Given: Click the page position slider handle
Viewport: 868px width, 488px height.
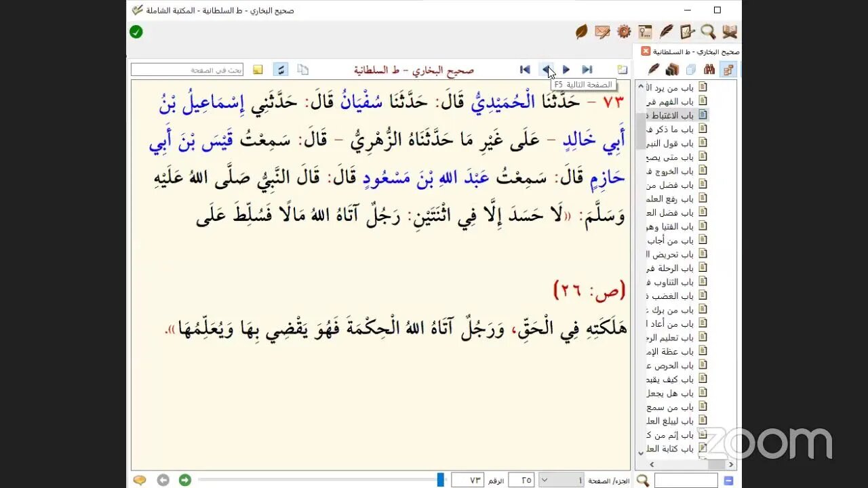Looking at the screenshot, I should click(x=441, y=480).
